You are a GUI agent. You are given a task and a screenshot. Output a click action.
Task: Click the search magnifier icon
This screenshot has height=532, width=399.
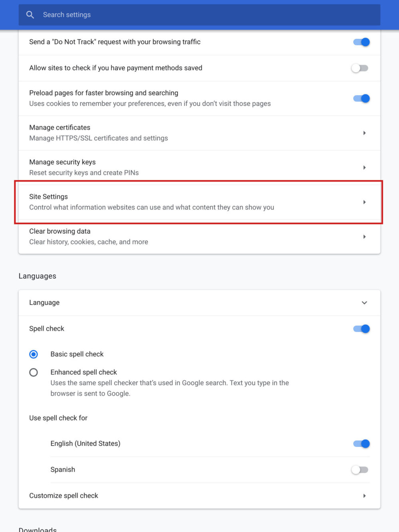click(x=30, y=14)
